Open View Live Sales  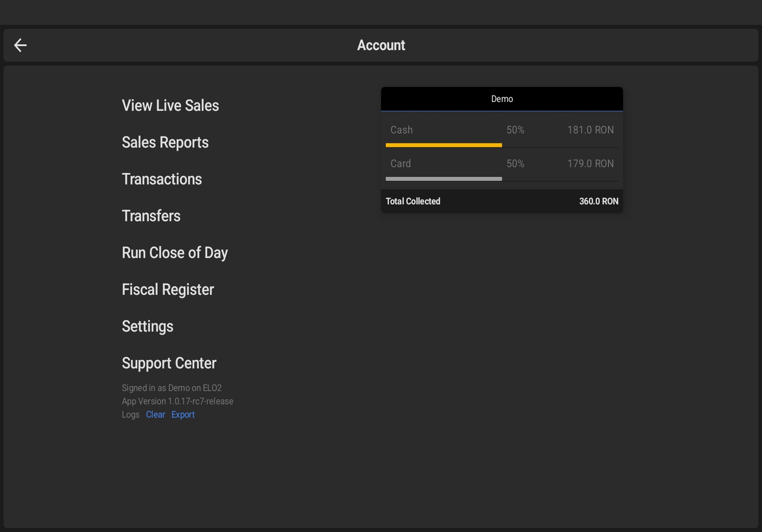(x=170, y=106)
